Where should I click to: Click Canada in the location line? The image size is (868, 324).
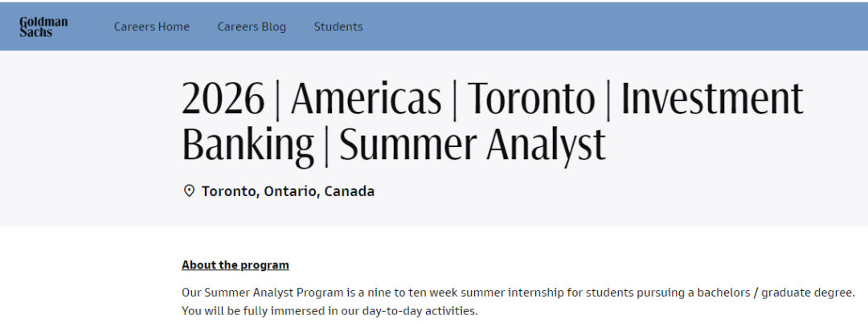point(350,191)
